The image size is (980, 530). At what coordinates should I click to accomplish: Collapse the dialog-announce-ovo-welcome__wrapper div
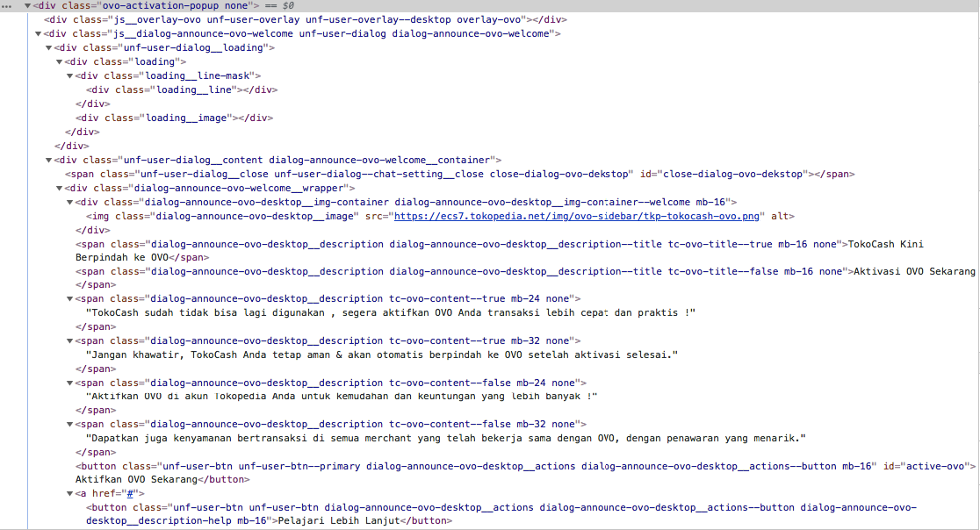tap(60, 189)
